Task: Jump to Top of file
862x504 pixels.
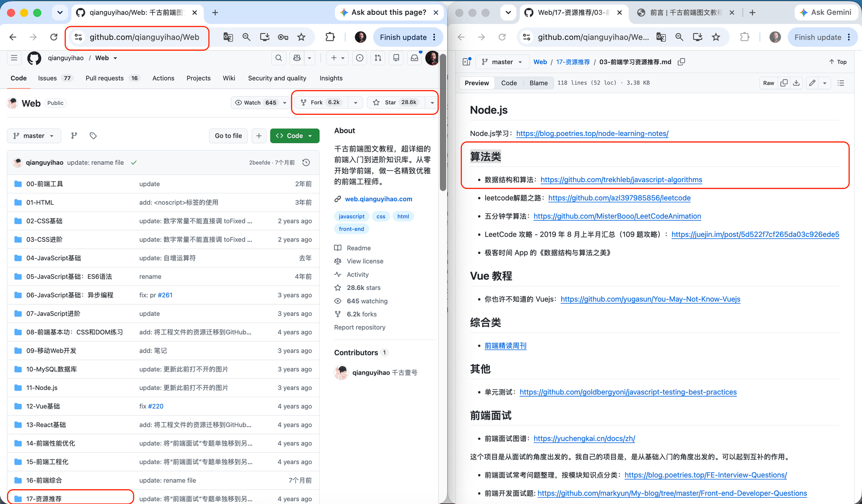Action: tap(838, 62)
